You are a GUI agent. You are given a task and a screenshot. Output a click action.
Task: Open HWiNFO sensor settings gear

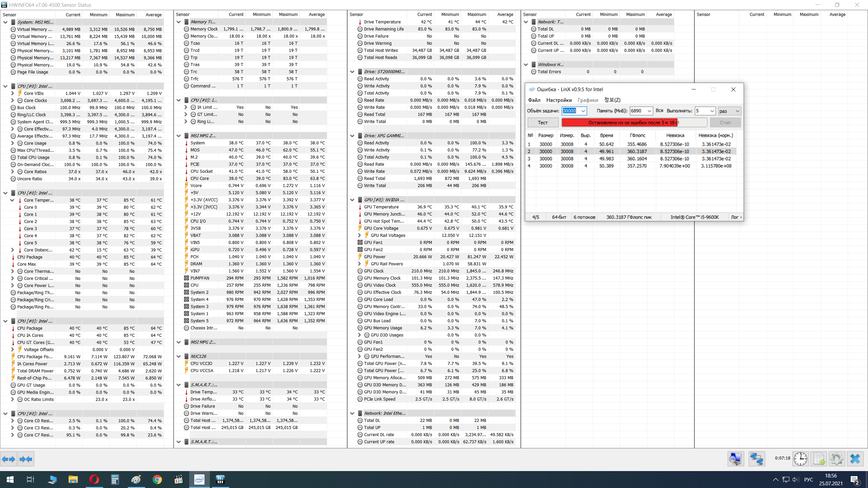[x=836, y=459]
